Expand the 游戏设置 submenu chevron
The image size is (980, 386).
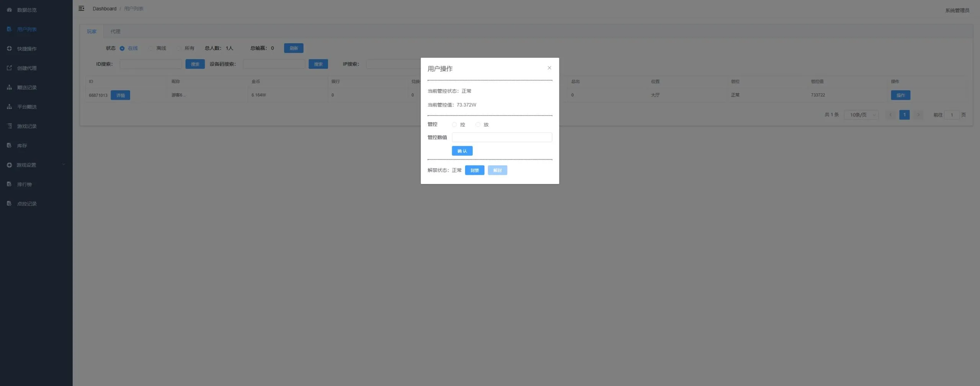coord(64,164)
